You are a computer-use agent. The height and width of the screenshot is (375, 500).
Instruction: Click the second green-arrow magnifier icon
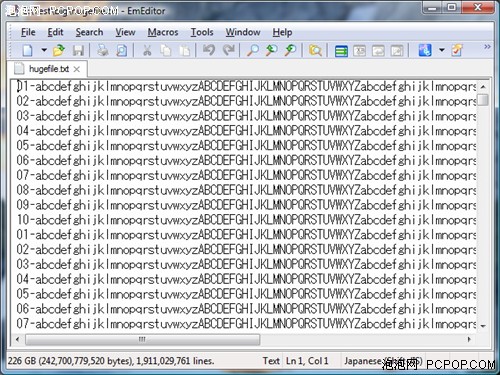tap(290, 51)
